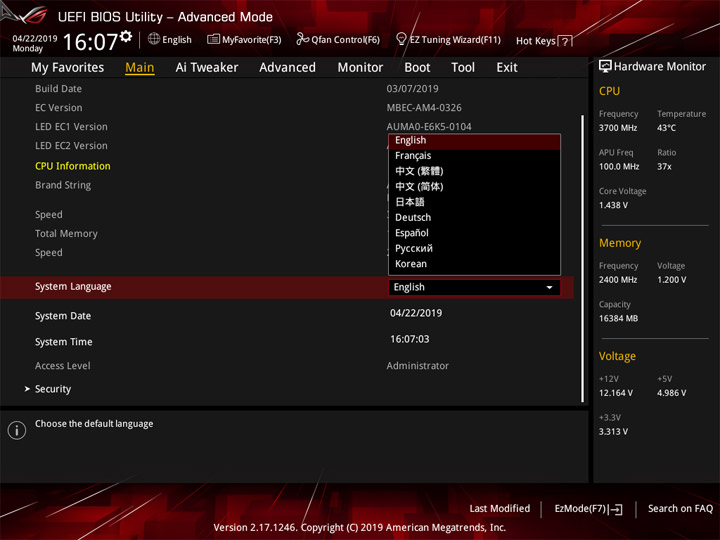
Task: Click the Qfan Control fan icon
Action: point(302,39)
